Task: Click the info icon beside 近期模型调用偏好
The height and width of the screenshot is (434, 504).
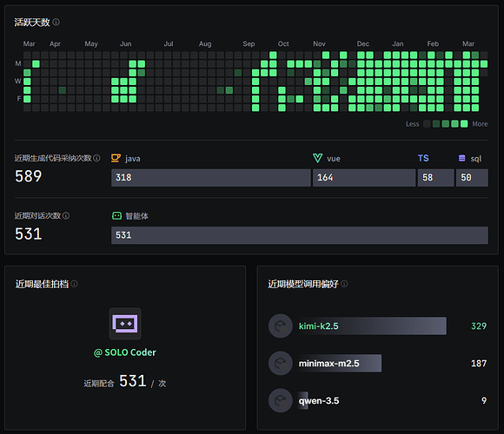Action: 344,284
